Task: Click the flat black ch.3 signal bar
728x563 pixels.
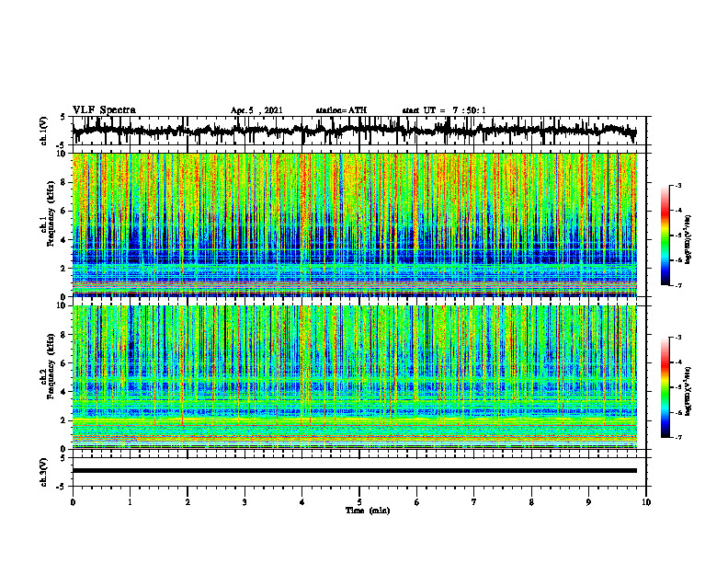Action: pos(354,471)
